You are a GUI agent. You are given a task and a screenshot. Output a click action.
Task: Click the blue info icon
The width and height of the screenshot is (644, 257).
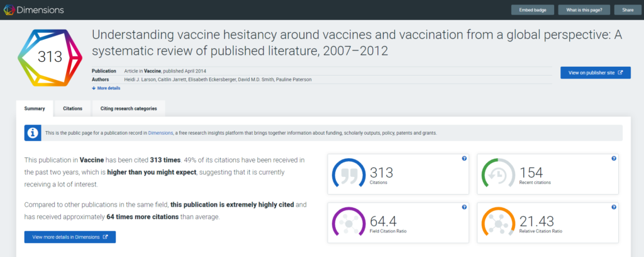[x=33, y=133]
